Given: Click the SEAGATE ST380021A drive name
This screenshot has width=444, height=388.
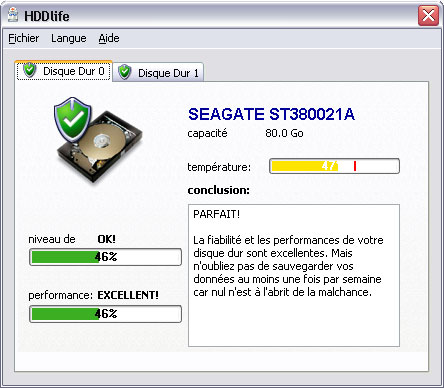Looking at the screenshot, I should pyautogui.click(x=271, y=114).
